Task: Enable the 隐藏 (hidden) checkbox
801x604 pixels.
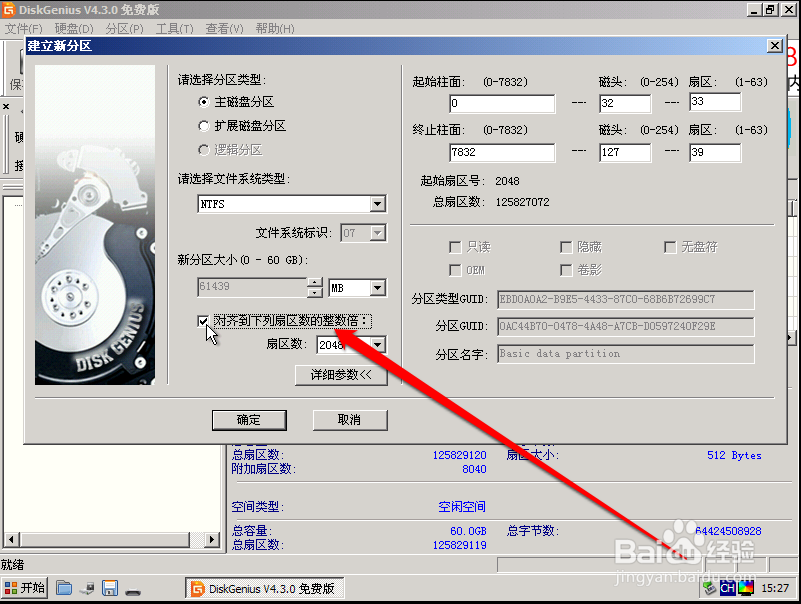Action: 566,246
